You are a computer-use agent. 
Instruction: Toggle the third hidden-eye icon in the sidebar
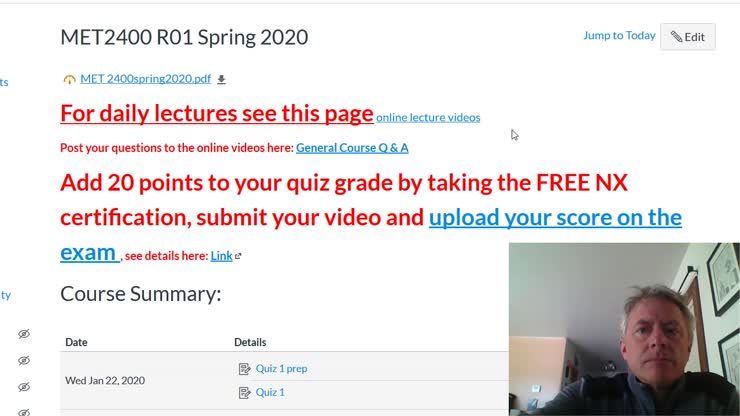[x=24, y=386]
